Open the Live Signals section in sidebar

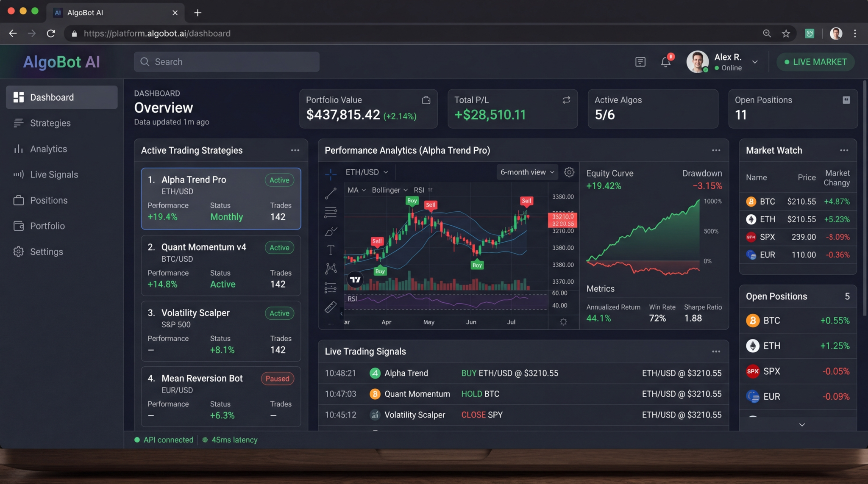point(54,174)
